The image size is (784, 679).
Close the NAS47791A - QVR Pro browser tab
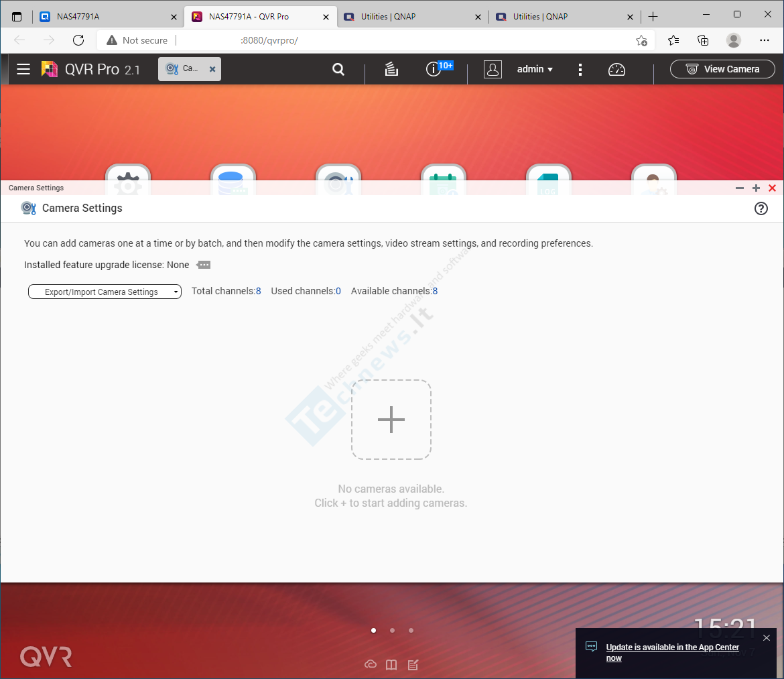pos(326,17)
